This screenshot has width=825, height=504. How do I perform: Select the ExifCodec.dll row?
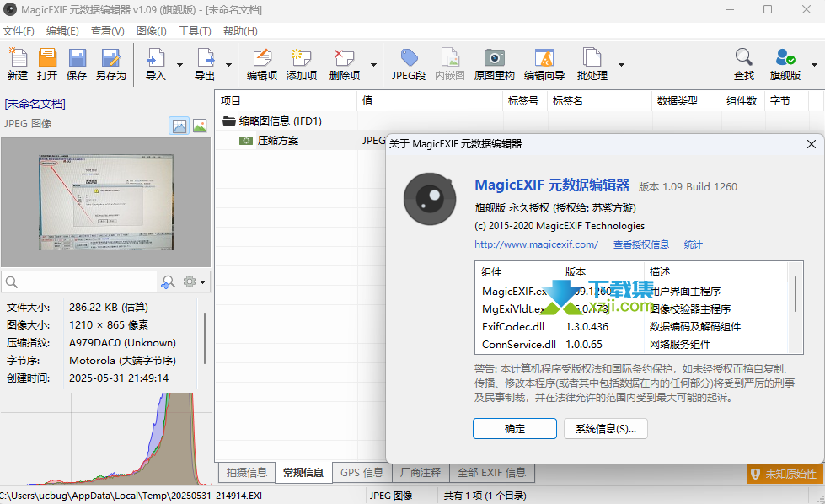[631, 327]
